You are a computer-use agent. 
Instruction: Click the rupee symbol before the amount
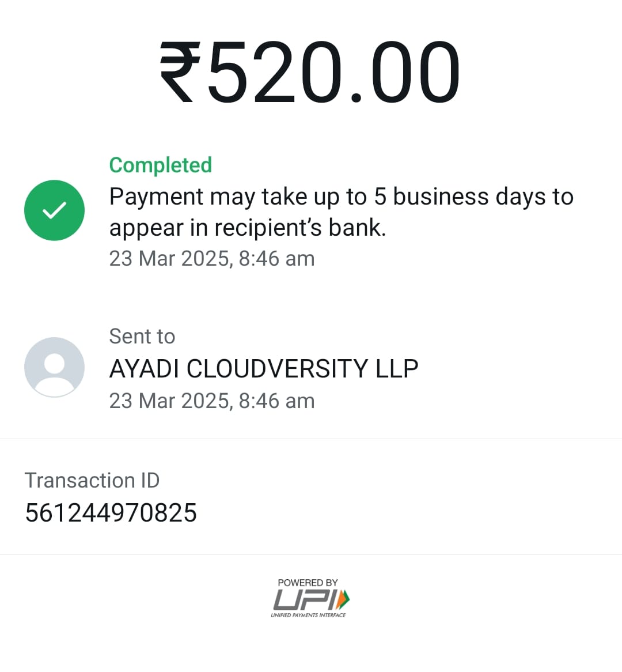point(180,71)
